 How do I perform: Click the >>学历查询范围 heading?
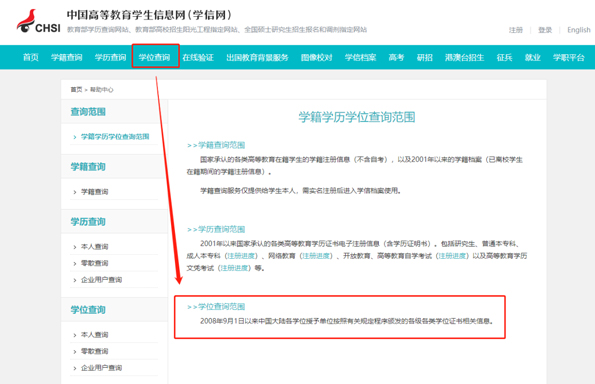click(216, 229)
